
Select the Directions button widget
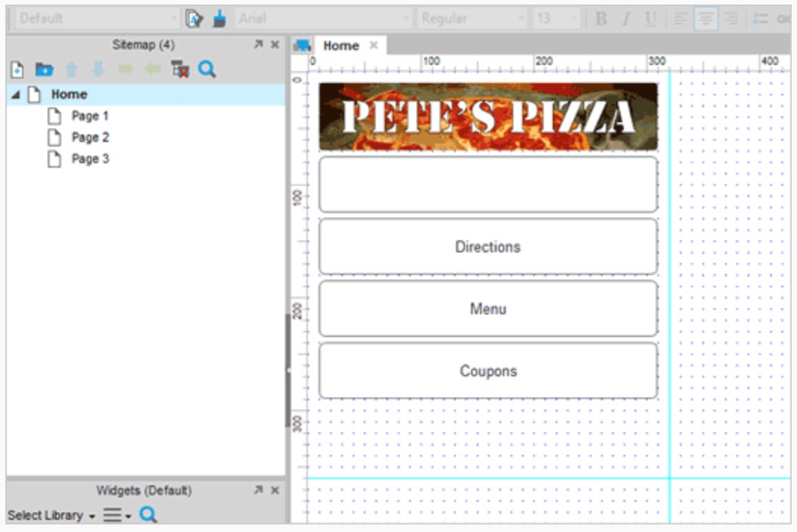click(488, 246)
